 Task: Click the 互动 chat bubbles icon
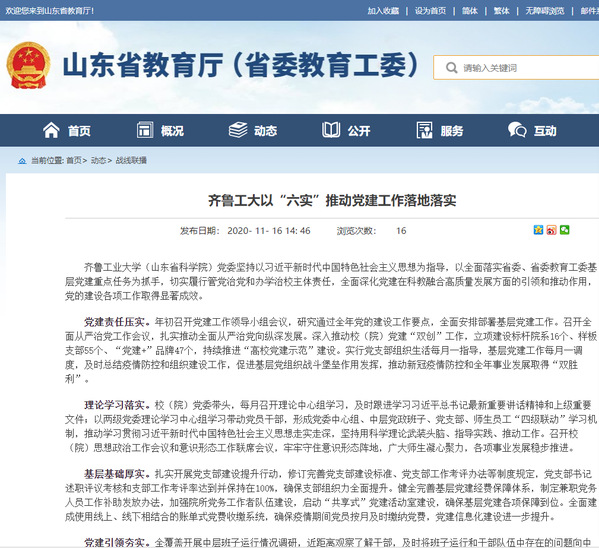pyautogui.click(x=517, y=130)
